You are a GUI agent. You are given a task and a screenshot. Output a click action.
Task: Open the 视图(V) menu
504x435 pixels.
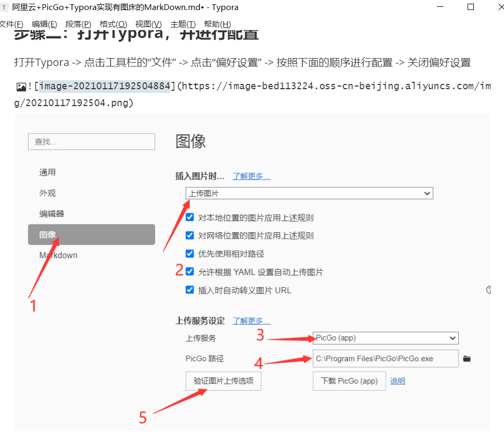point(148,24)
